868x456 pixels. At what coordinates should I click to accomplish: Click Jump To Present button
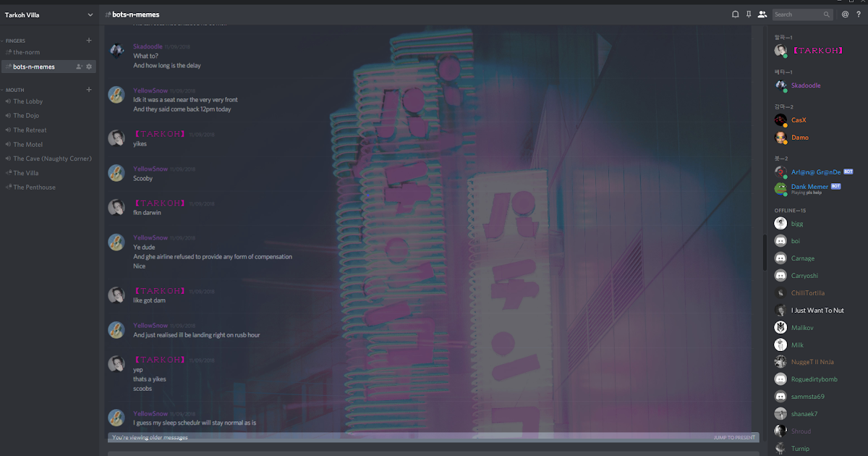point(734,438)
